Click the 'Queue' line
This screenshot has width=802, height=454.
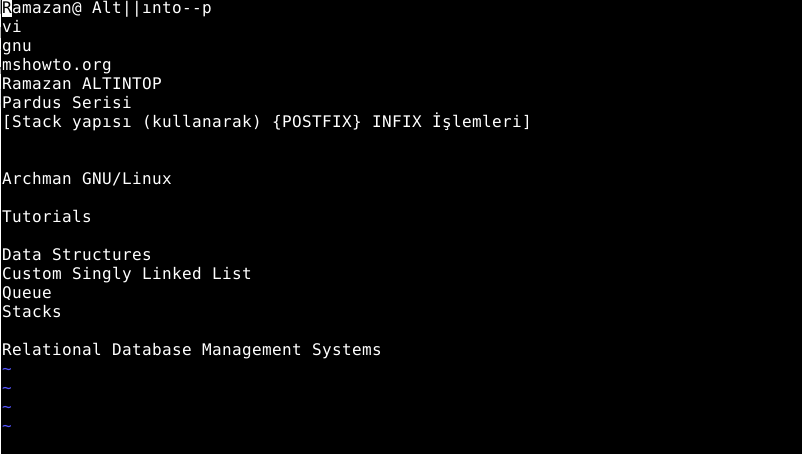point(27,292)
